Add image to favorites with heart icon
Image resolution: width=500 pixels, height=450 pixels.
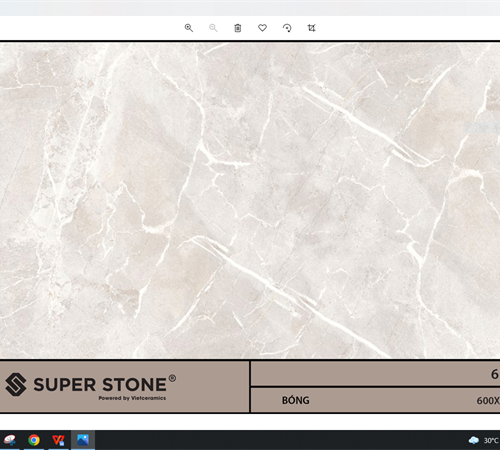point(262,28)
